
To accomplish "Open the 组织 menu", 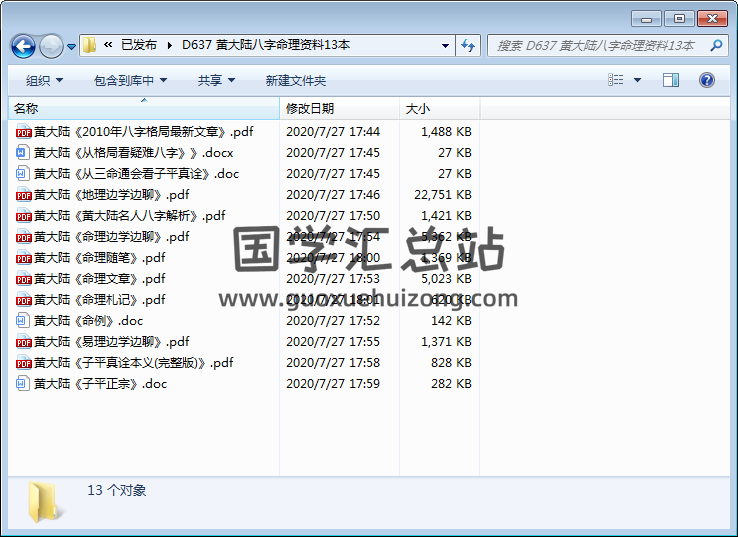I will tap(44, 80).
